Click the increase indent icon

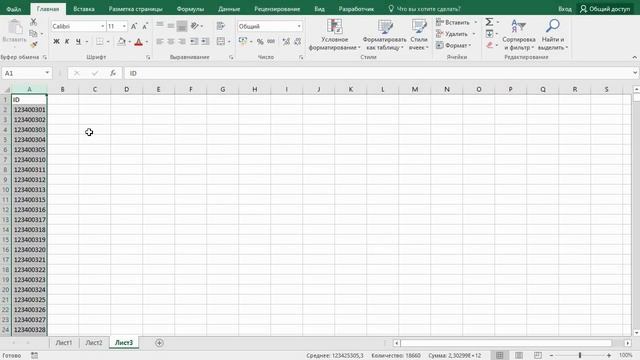click(x=205, y=41)
